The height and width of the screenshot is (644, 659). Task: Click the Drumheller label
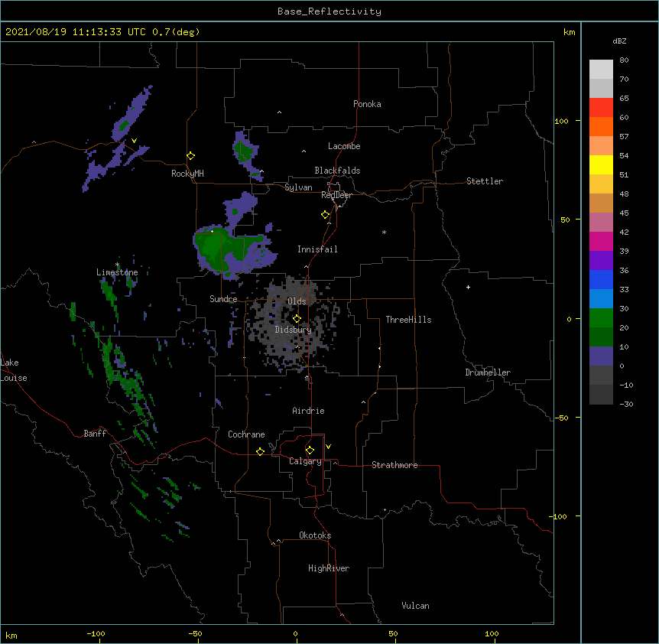488,372
